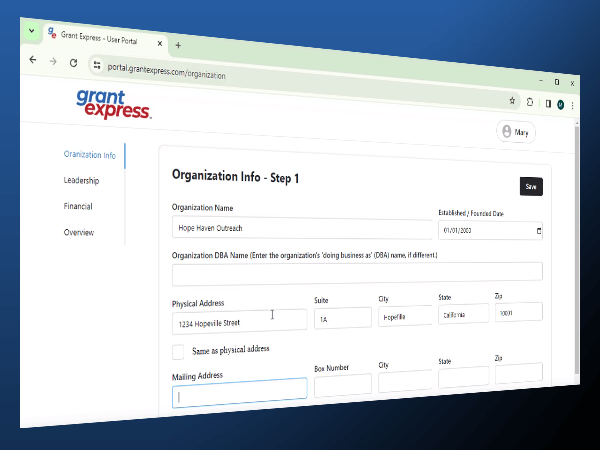The width and height of the screenshot is (600, 450).
Task: Click the browser back arrow
Action: (x=33, y=59)
